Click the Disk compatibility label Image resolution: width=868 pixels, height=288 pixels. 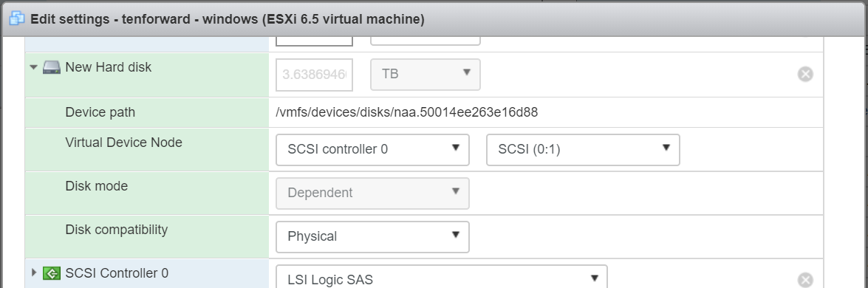pos(116,230)
